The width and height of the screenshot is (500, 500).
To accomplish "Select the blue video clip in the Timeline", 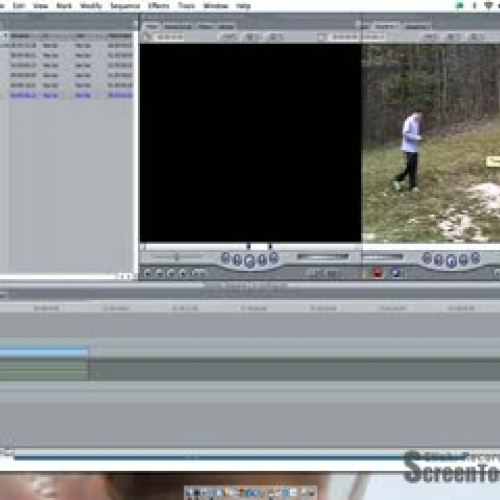I will click(44, 353).
